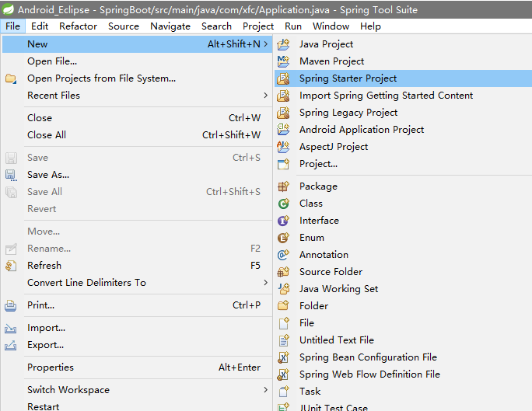Expand Convert Line Delimiters To submenu arrow
Screen dimensions: 532x411
pos(266,283)
